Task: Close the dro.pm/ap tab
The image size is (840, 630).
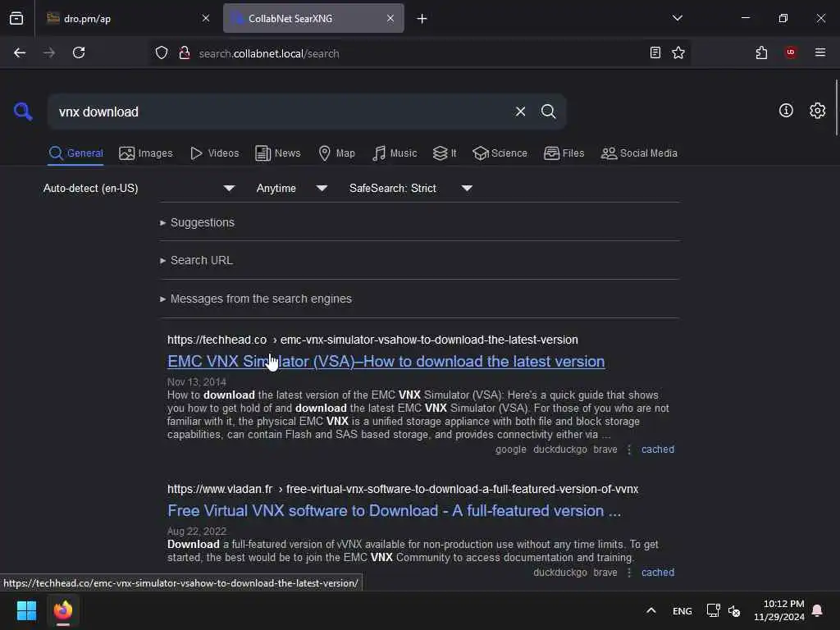Action: (x=206, y=18)
